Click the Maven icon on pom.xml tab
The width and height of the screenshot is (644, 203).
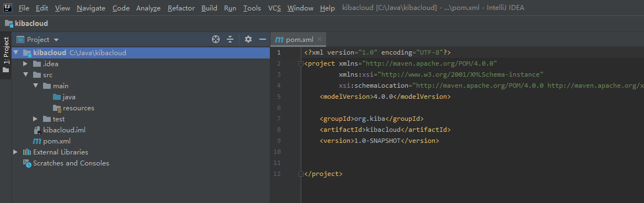click(279, 40)
